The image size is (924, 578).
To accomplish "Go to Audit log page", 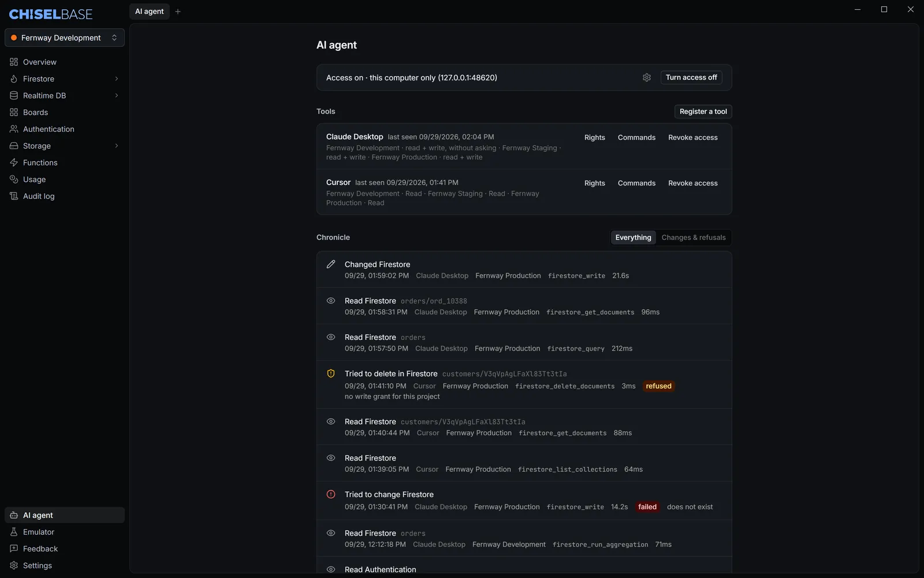I will pos(65,196).
